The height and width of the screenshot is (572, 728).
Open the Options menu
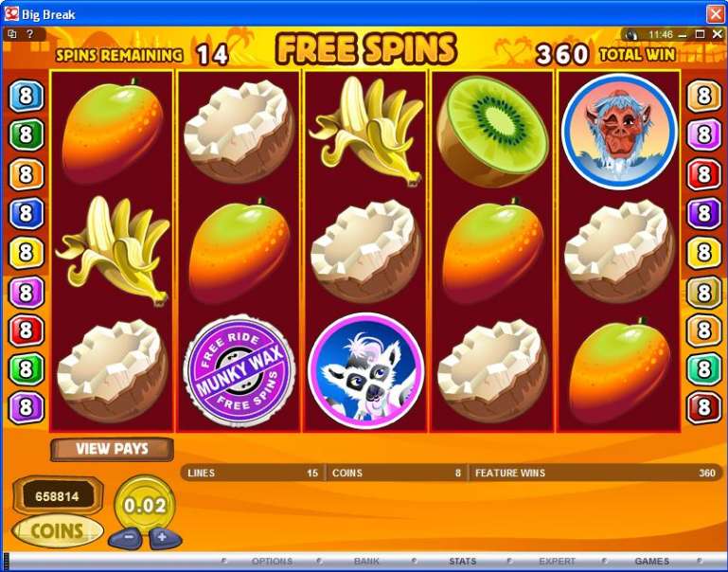click(272, 562)
